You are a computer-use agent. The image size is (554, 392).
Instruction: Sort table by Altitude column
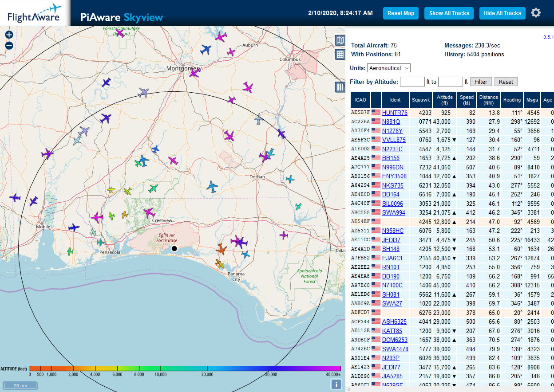click(x=445, y=100)
